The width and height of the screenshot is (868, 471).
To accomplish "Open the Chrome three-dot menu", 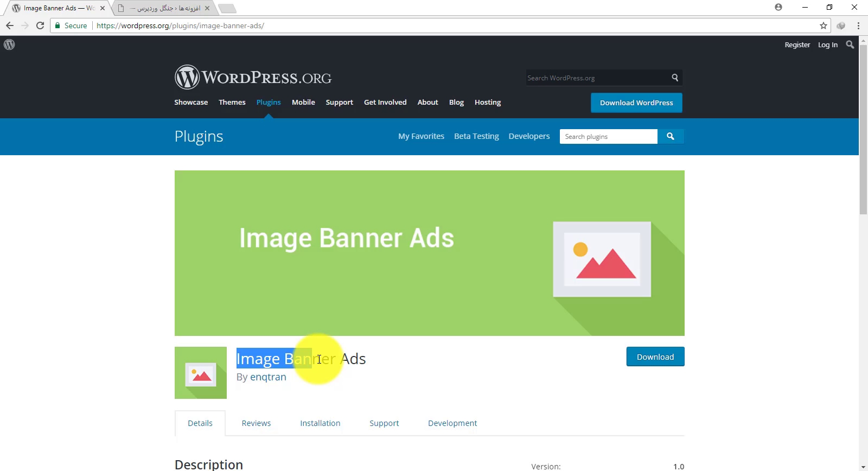I will coord(858,26).
